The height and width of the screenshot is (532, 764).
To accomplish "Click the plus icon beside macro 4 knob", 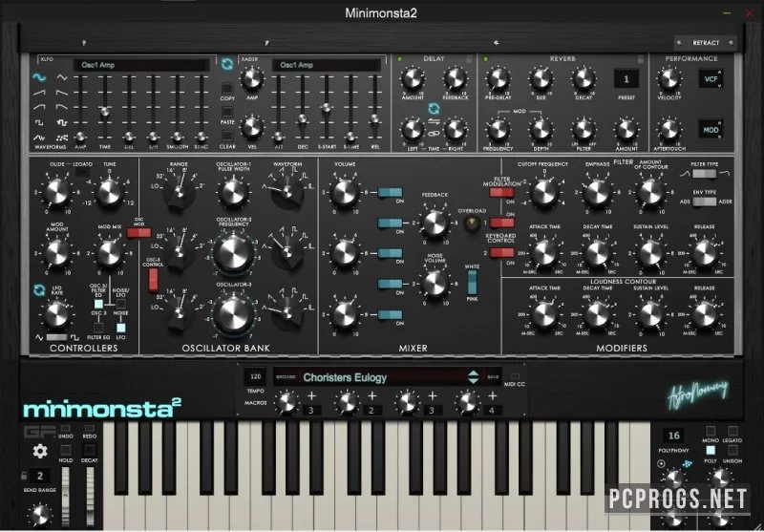I will point(493,395).
